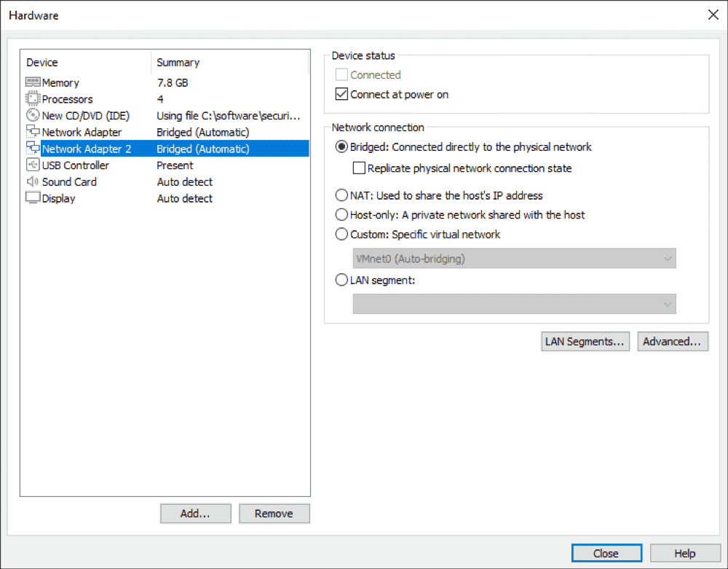Click Sound Card's Auto detect summary

pyautogui.click(x=184, y=181)
